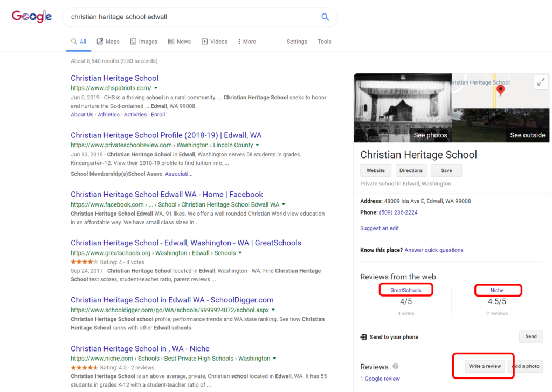Screen dimensions: 552x392
Task: Click Suggest an edit
Action: point(379,228)
